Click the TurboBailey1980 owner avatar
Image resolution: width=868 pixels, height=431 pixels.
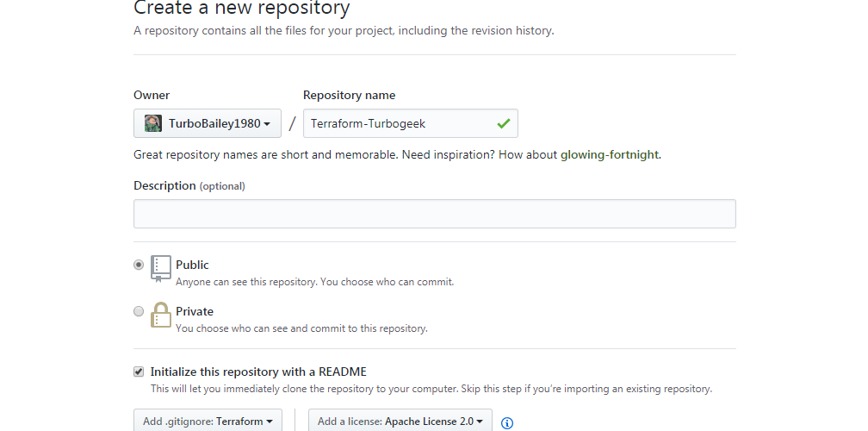coord(153,123)
